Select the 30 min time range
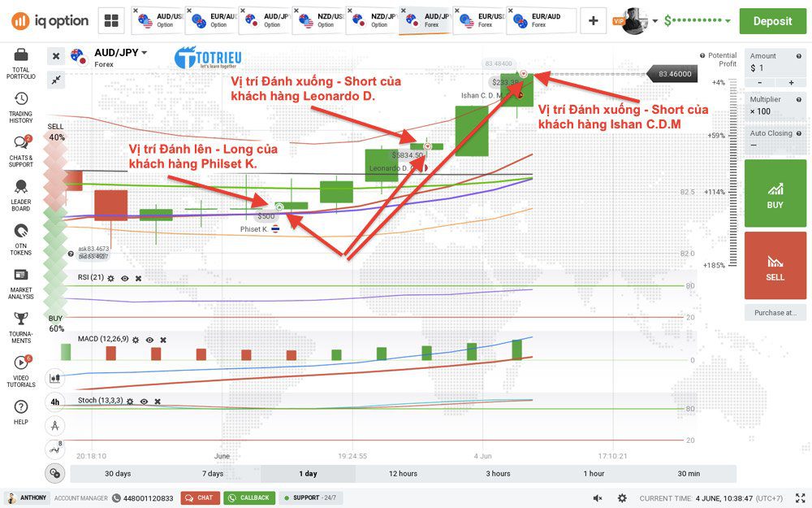The height and width of the screenshot is (508, 812). (689, 474)
